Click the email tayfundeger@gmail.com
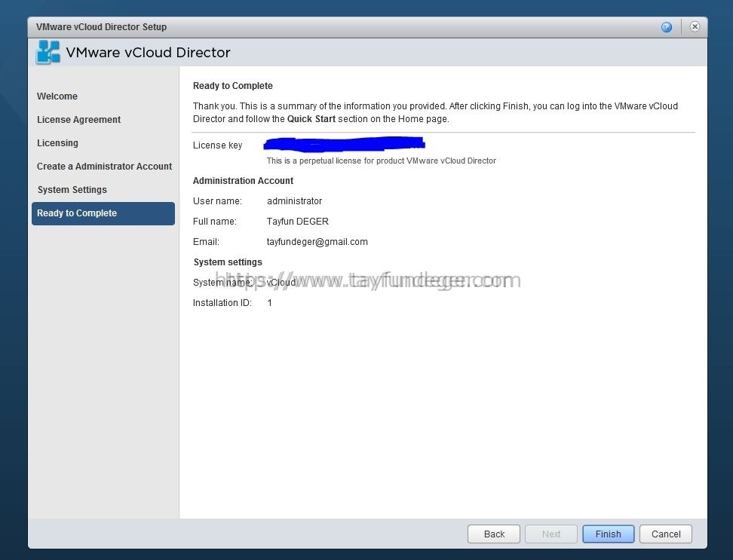The width and height of the screenshot is (733, 560). tap(317, 242)
